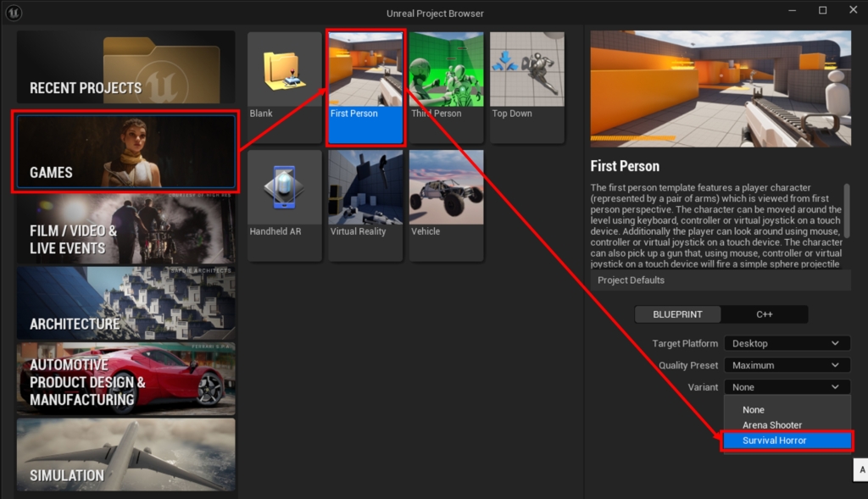This screenshot has height=499, width=868.
Task: Select the Handheld AR template
Action: coord(285,205)
